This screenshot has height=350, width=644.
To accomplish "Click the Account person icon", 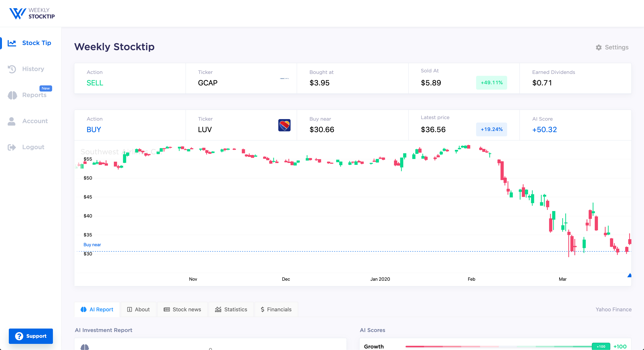I will pyautogui.click(x=12, y=121).
